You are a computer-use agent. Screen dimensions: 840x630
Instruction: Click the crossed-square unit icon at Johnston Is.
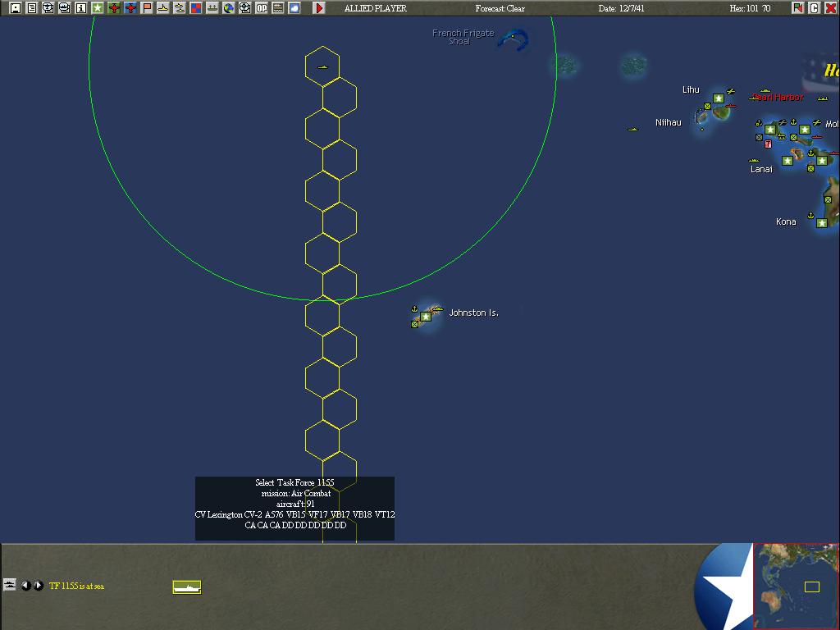(414, 324)
